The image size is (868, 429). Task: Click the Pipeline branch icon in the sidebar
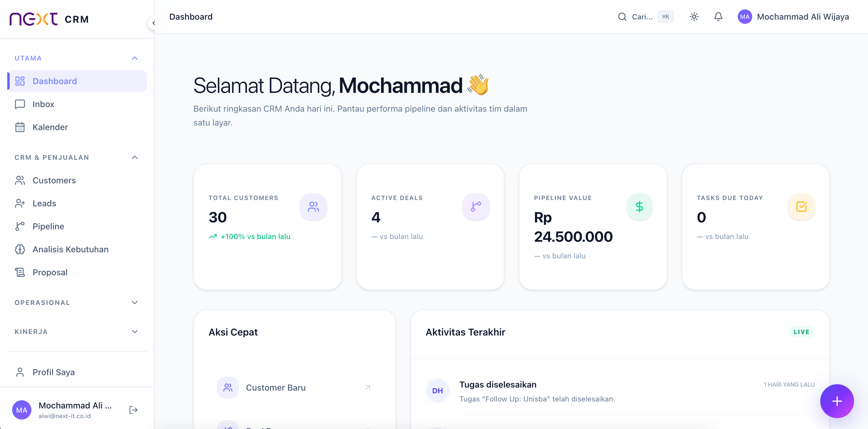pyautogui.click(x=20, y=226)
